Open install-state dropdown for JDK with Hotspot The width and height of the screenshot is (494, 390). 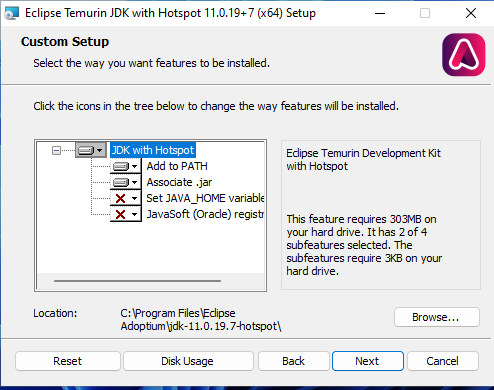91,150
